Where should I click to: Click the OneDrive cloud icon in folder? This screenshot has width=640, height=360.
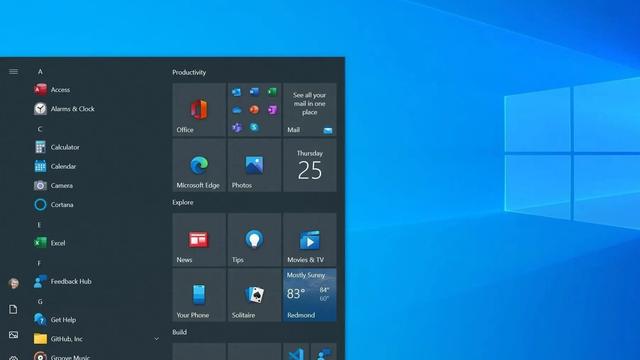pyautogui.click(x=237, y=110)
